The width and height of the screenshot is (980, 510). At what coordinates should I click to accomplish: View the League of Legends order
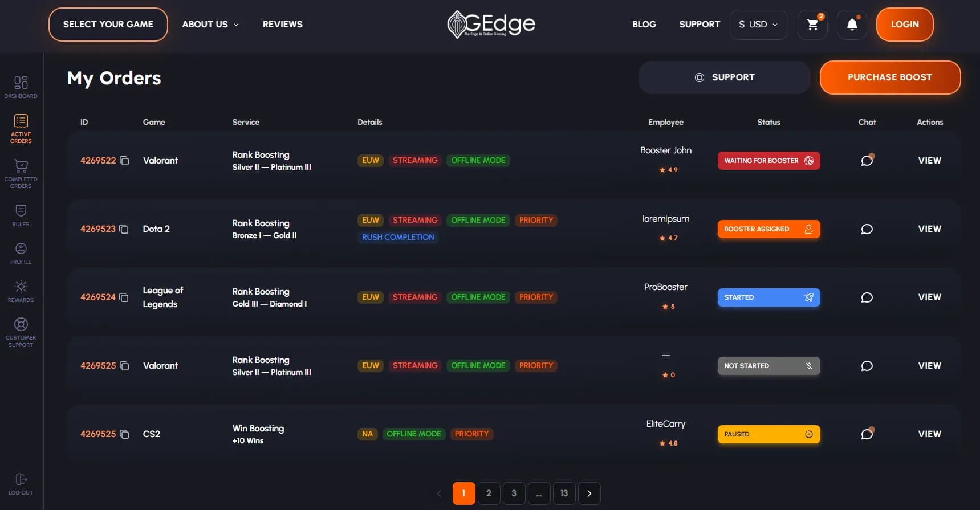[x=929, y=297]
